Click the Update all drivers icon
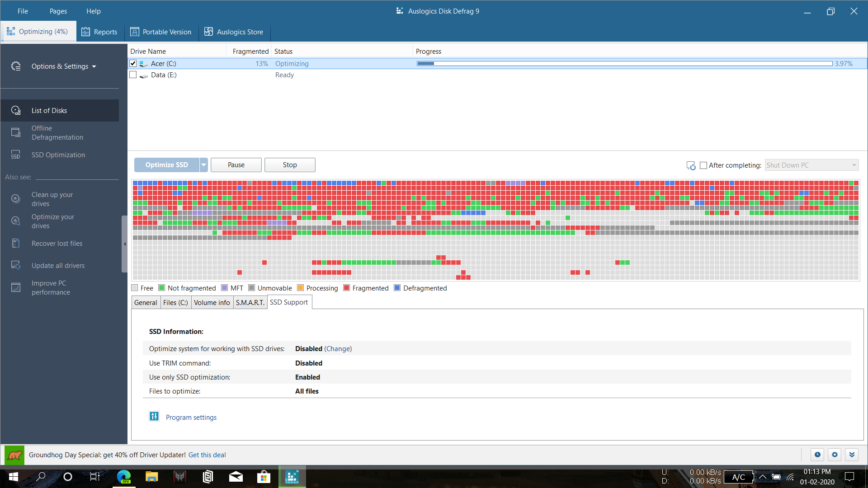Image resolution: width=868 pixels, height=488 pixels. pyautogui.click(x=16, y=266)
